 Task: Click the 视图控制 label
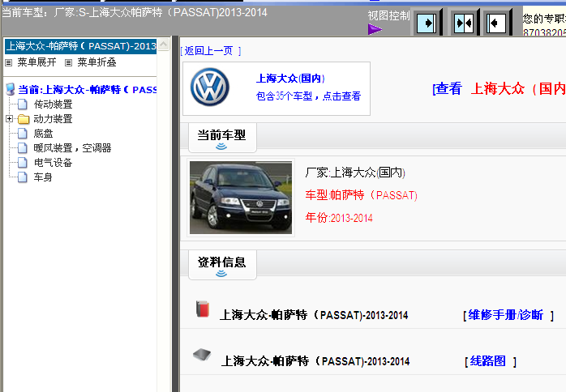click(x=388, y=15)
